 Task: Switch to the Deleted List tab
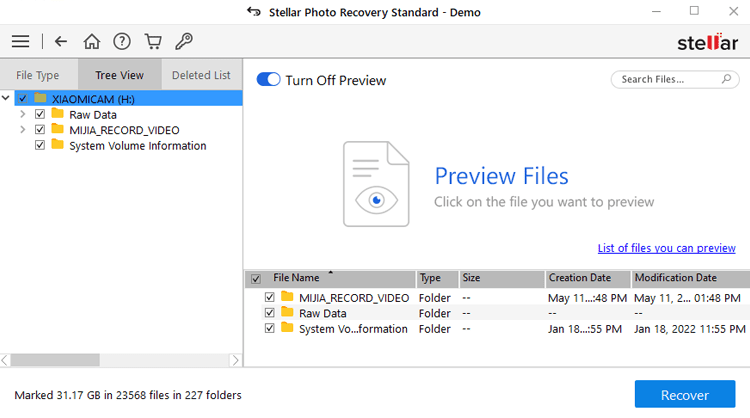click(x=201, y=75)
